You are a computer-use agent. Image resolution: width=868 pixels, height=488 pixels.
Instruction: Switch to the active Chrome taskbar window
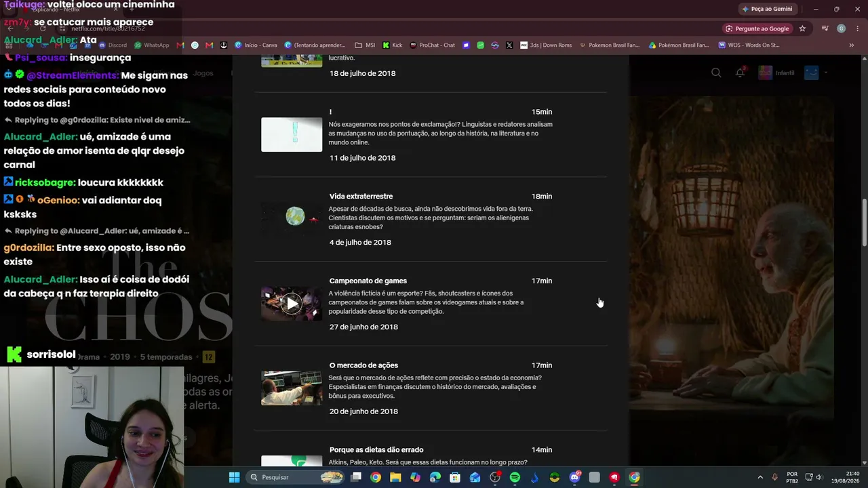point(634,477)
